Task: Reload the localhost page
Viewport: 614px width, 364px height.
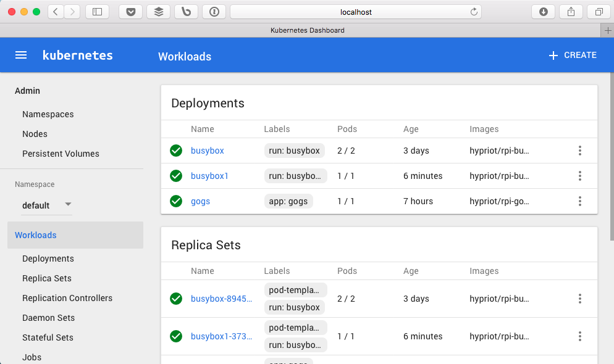Action: click(x=474, y=12)
